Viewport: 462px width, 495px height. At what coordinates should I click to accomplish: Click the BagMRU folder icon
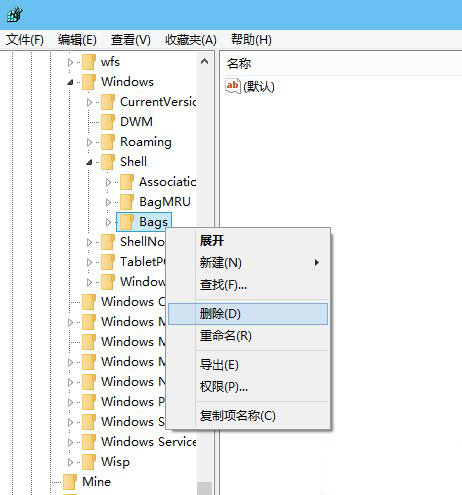click(x=127, y=202)
